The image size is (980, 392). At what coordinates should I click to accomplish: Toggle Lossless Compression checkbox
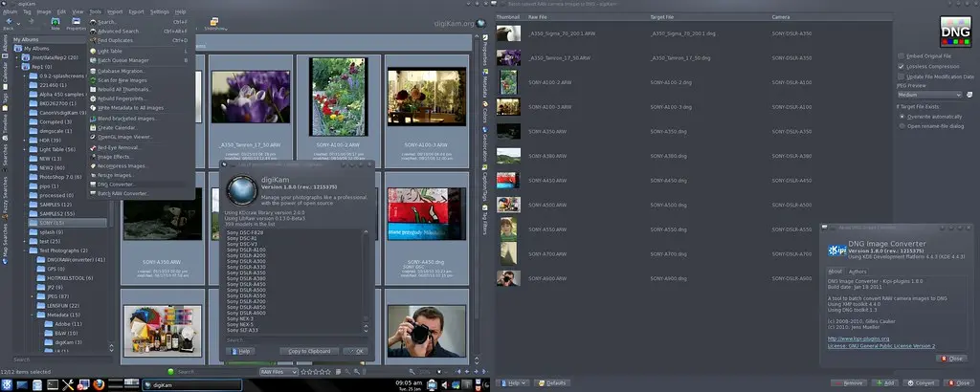901,66
